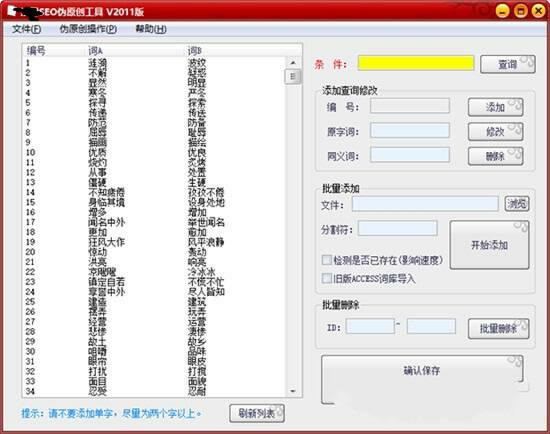
Task: Minimize the SEO伪原创工具 window
Action: 502,11
